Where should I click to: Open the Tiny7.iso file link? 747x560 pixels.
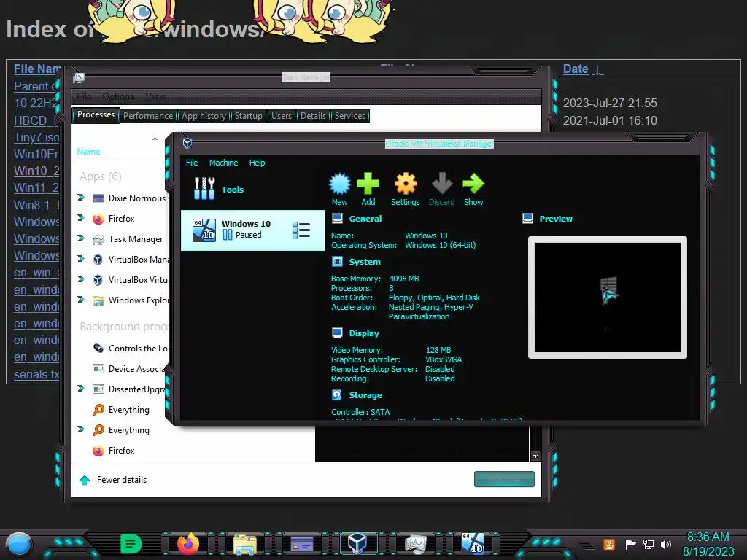coord(36,137)
